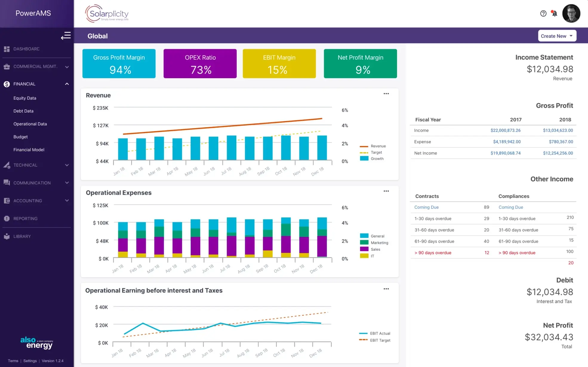Open the Dashboard sidebar icon
Viewport: 588px width, 367px height.
pos(7,49)
